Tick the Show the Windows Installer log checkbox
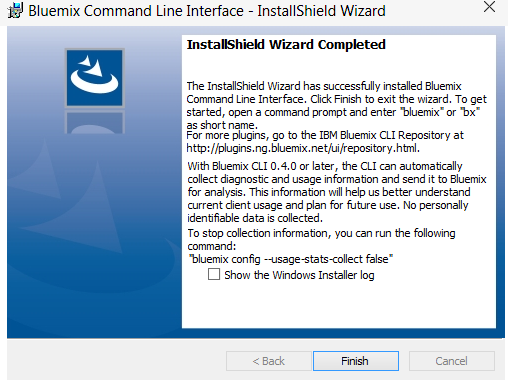Image resolution: width=508 pixels, height=382 pixels. (x=214, y=274)
